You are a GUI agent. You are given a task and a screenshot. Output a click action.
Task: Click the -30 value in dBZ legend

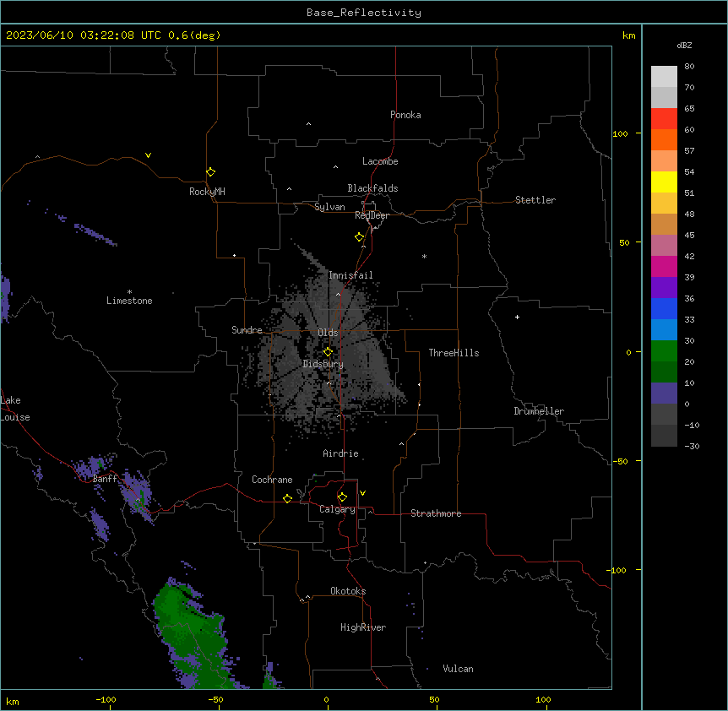[x=692, y=446]
